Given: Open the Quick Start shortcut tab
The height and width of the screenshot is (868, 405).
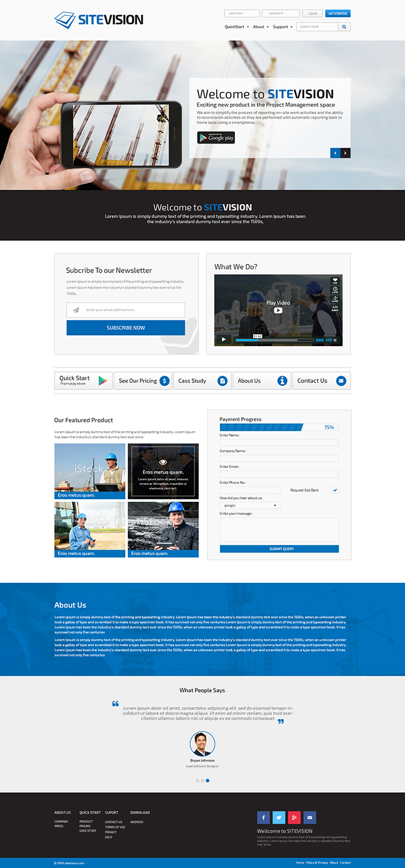Looking at the screenshot, I should click(x=83, y=381).
